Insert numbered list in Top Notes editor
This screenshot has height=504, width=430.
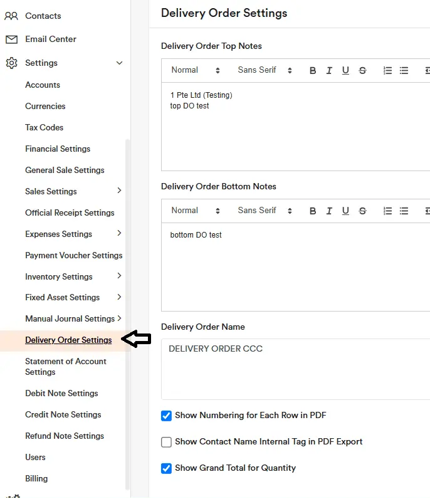click(x=387, y=70)
